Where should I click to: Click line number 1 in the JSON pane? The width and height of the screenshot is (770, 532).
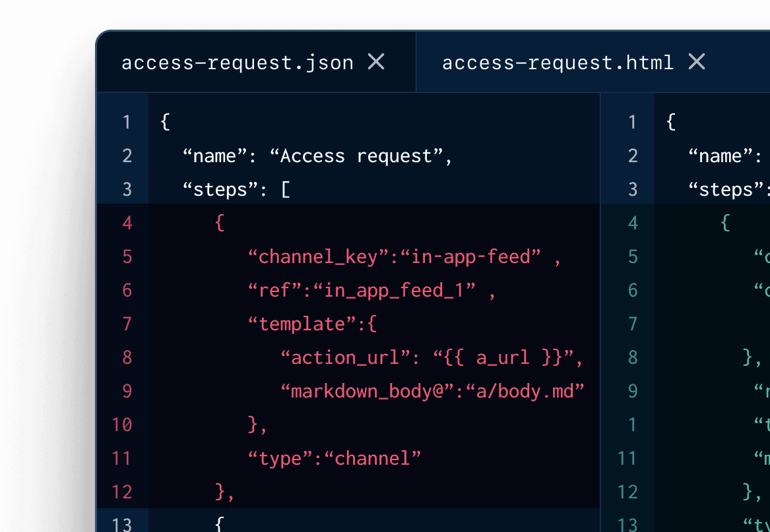coord(125,122)
